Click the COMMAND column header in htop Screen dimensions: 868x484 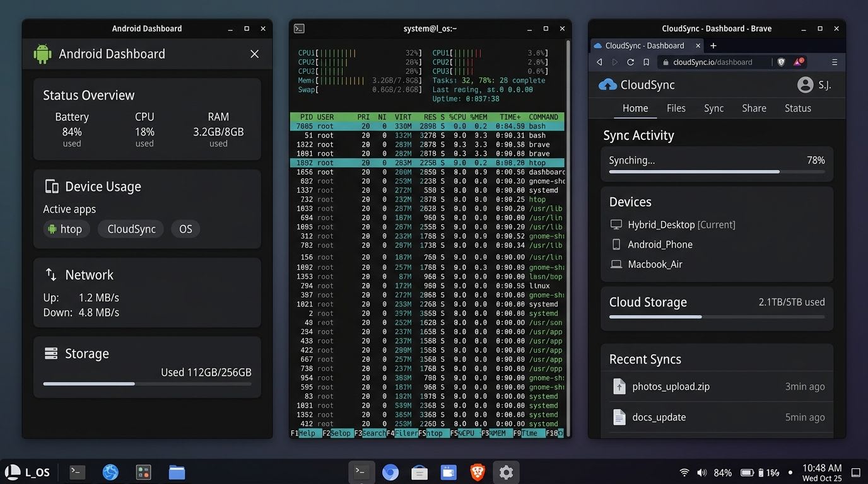543,117
